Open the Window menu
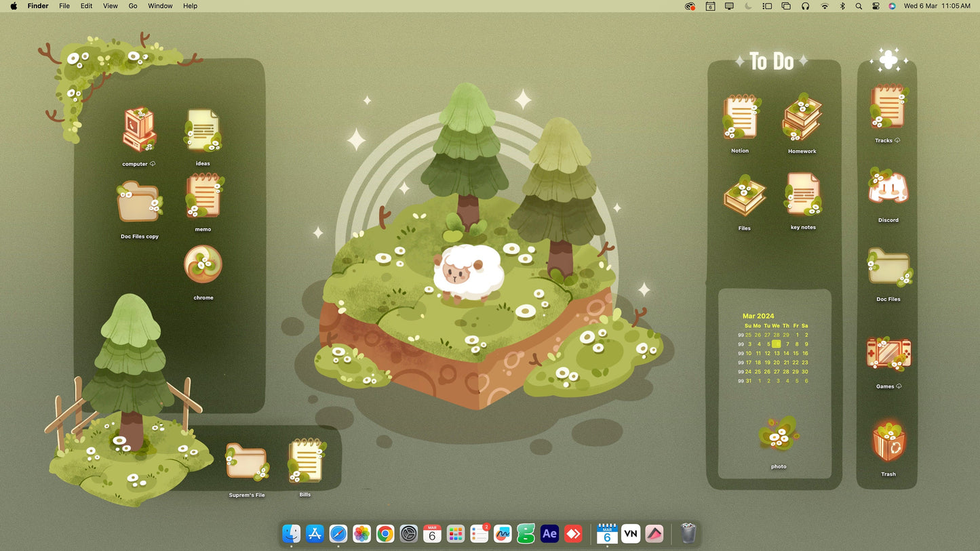 [160, 6]
